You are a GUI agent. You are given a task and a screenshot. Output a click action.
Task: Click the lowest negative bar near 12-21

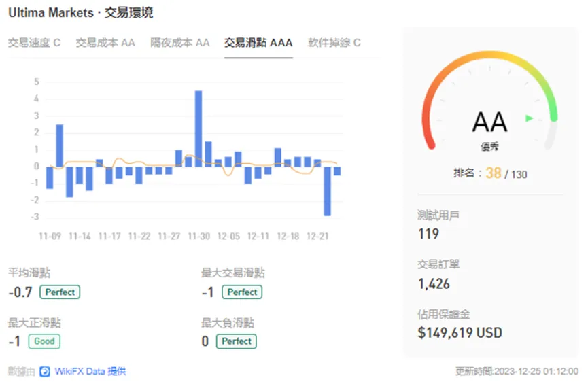point(328,191)
